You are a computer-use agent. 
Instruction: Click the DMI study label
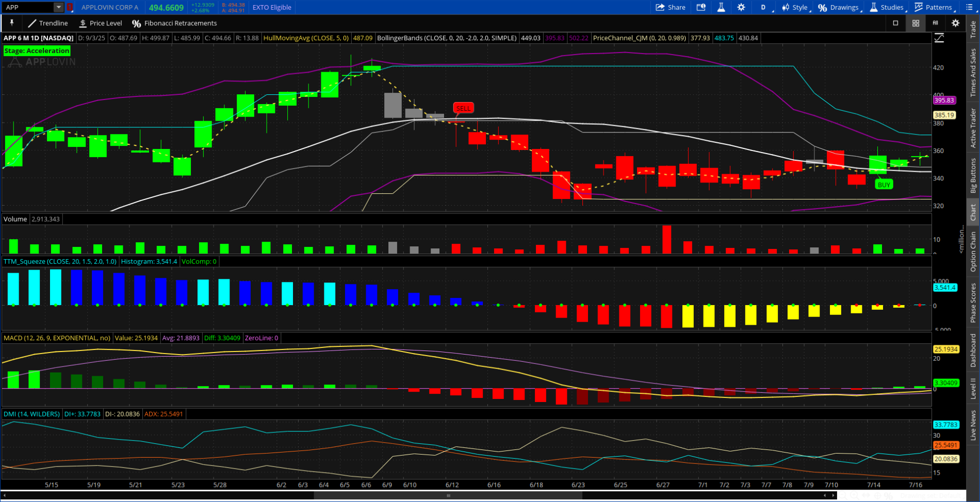pos(31,414)
